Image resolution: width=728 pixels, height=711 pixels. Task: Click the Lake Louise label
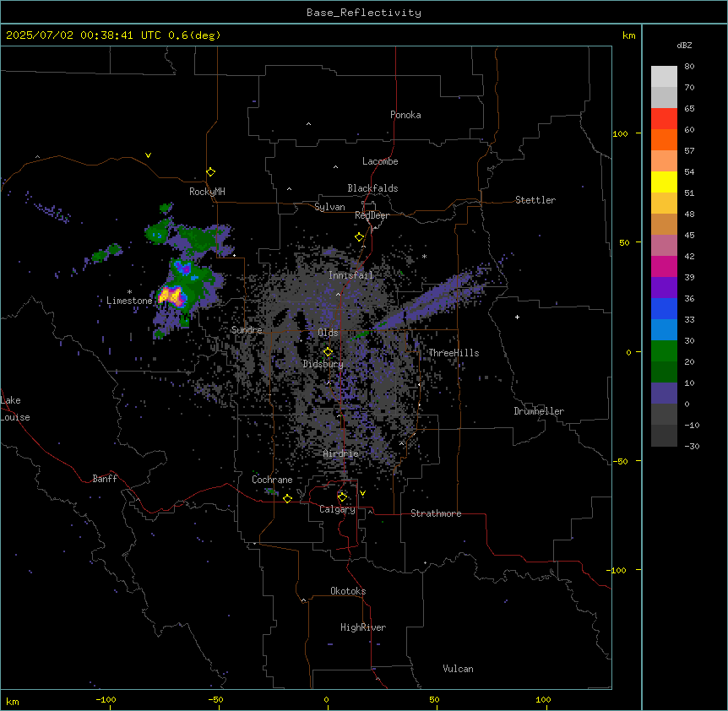(15, 409)
